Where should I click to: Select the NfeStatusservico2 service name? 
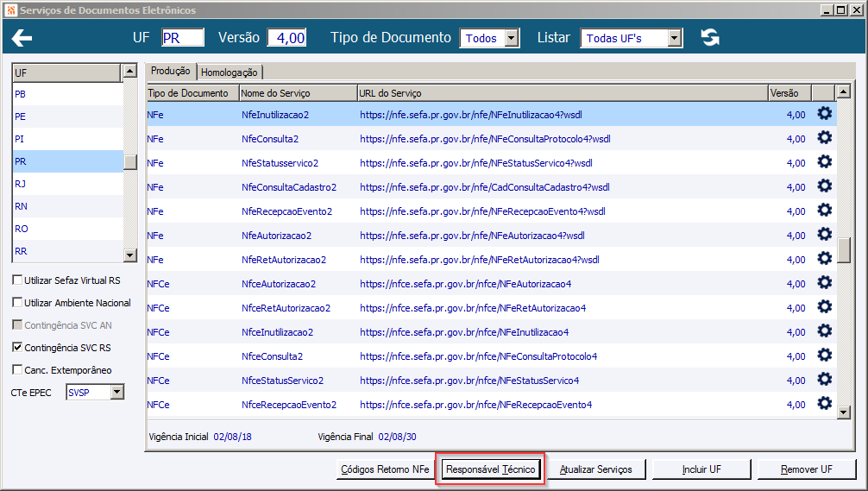pos(280,163)
